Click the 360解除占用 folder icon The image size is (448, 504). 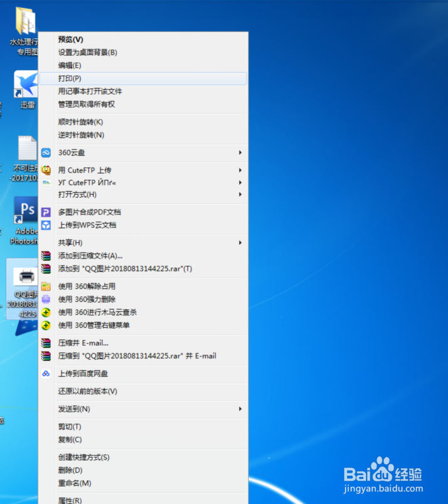[x=46, y=286]
